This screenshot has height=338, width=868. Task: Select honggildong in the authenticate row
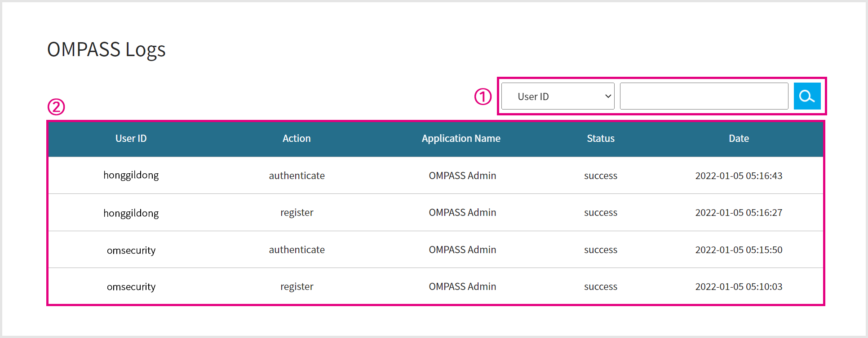[x=131, y=176]
